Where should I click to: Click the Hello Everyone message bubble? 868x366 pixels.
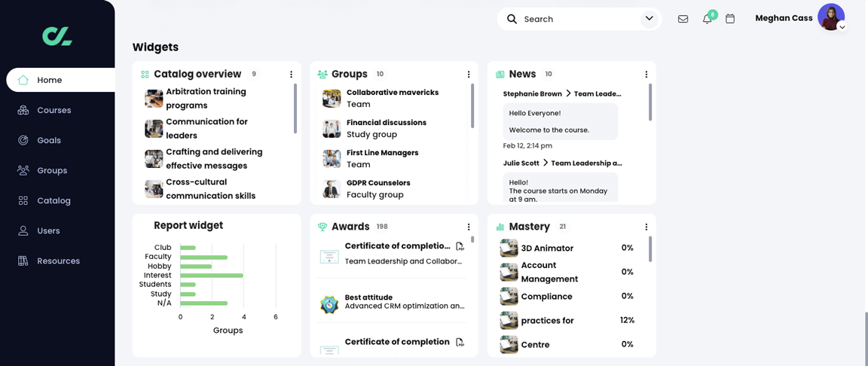coord(561,122)
